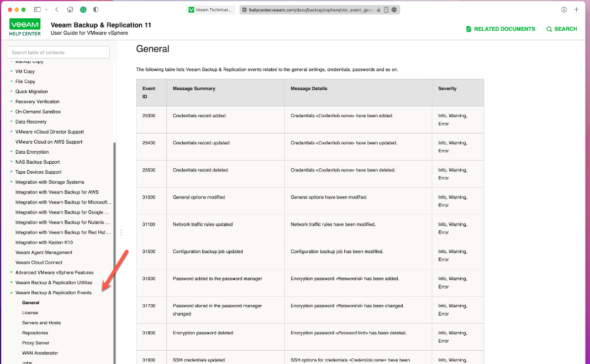Viewport: 590px width, 364px height.
Task: Click the downloads icon in Safari toolbar
Action: pos(564,10)
